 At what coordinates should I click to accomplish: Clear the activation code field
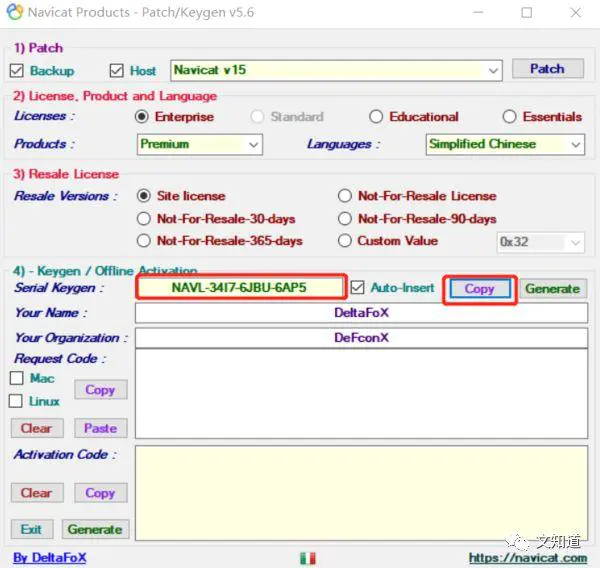(x=37, y=493)
